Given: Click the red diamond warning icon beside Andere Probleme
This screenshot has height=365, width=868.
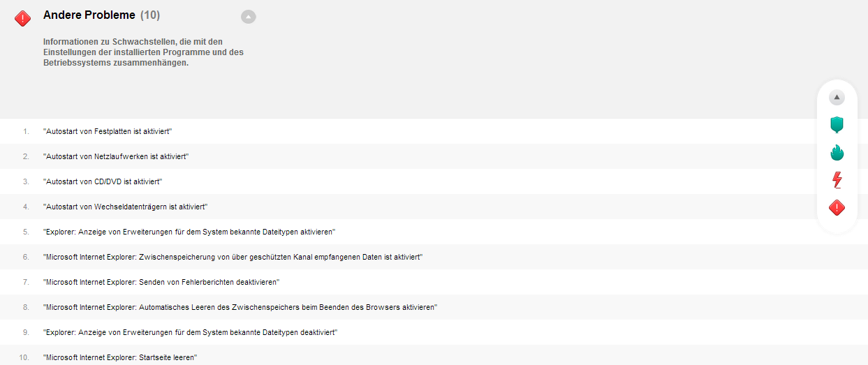Looking at the screenshot, I should 23,18.
